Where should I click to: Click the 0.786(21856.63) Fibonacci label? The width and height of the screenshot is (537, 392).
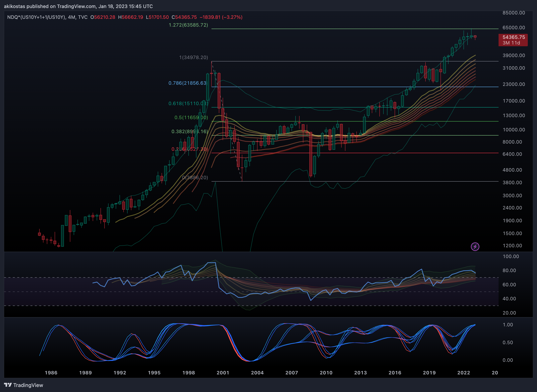188,83
